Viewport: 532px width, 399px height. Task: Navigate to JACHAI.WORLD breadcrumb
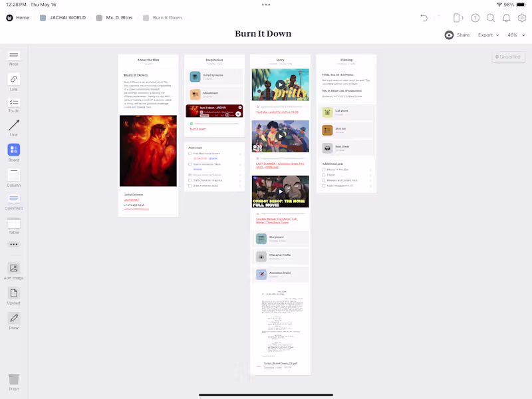pyautogui.click(x=63, y=18)
